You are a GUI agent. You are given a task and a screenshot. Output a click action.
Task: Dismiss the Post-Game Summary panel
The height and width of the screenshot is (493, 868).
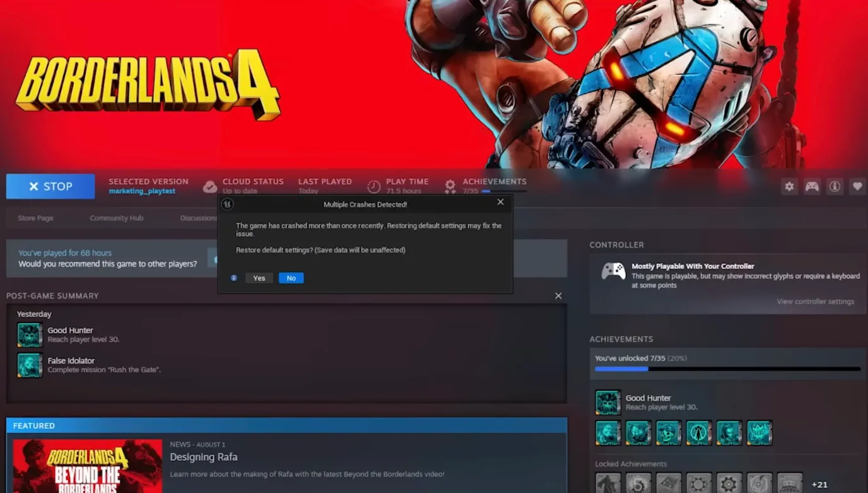tap(558, 296)
